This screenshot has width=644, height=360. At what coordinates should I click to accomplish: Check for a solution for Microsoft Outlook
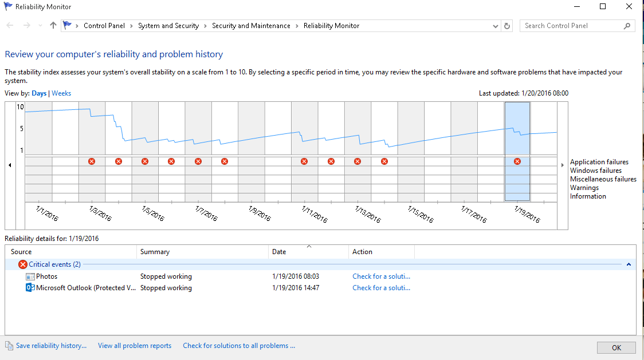[x=381, y=288]
